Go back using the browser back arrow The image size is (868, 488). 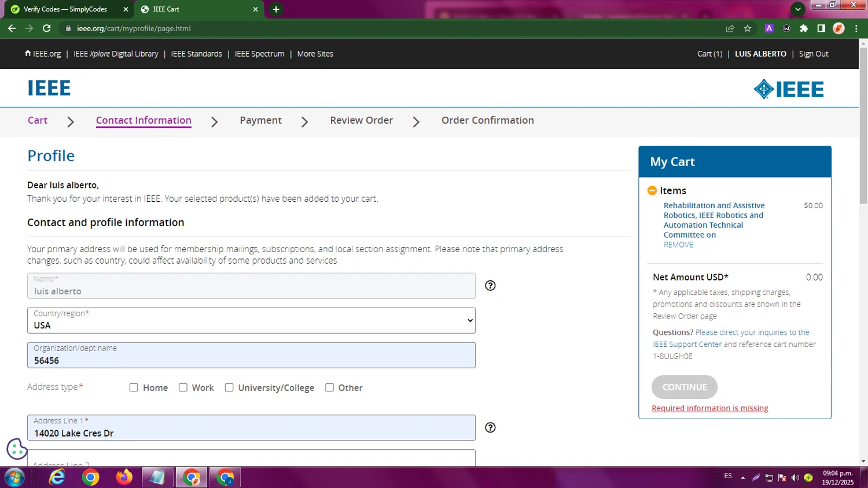12,28
